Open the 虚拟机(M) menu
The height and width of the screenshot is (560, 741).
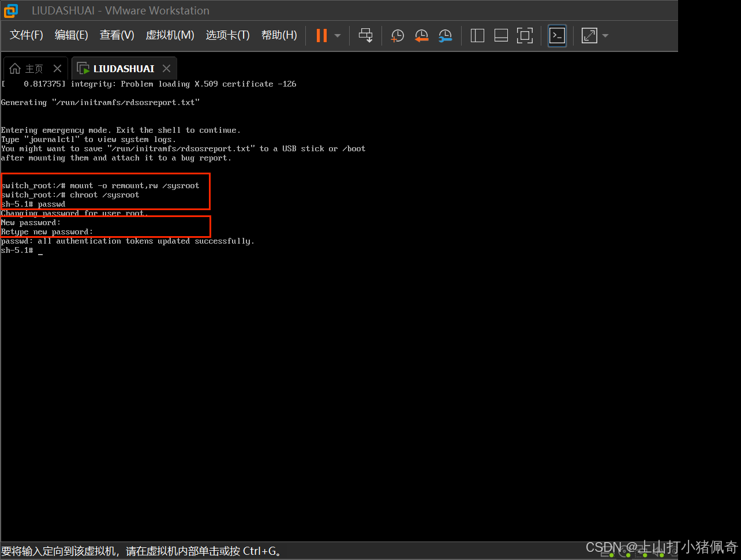pyautogui.click(x=170, y=35)
